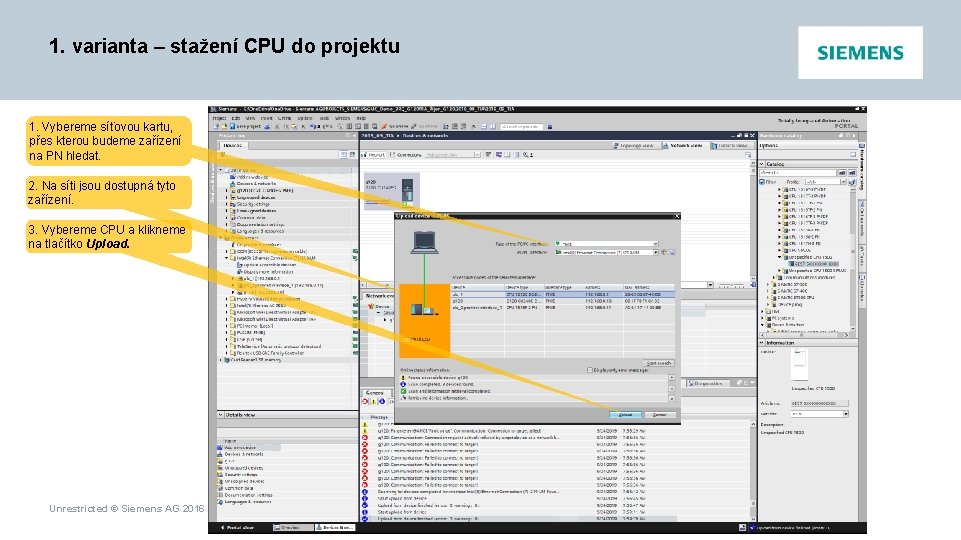Viewport: 961px width, 540px height.
Task: Click the hardware catalog horizontal scrollbar
Action: click(806, 335)
